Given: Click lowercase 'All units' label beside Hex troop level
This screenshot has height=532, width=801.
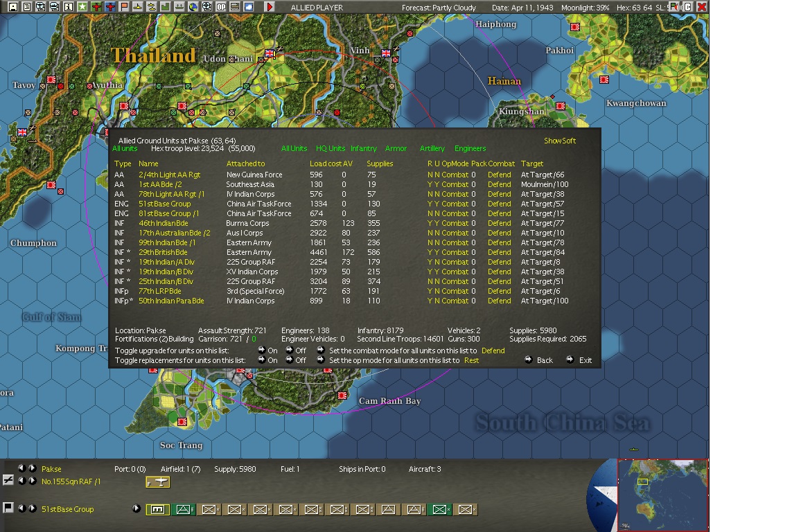Looking at the screenshot, I should coord(125,148).
